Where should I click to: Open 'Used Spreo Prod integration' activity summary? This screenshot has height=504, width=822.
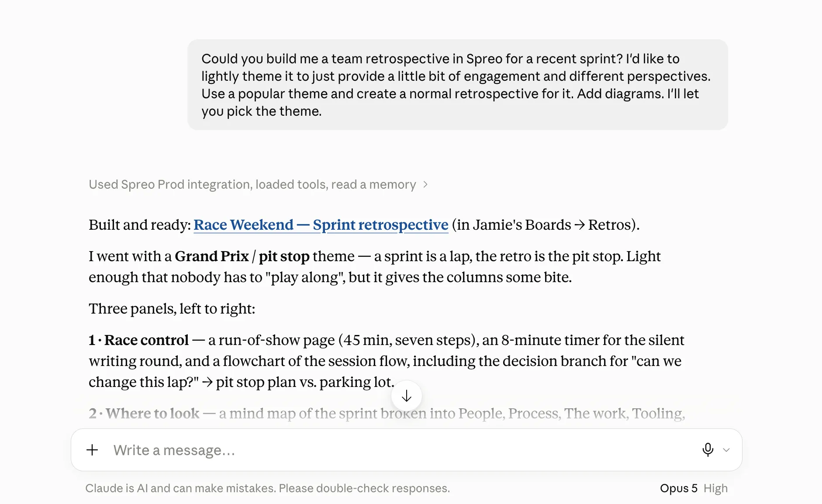252,185
